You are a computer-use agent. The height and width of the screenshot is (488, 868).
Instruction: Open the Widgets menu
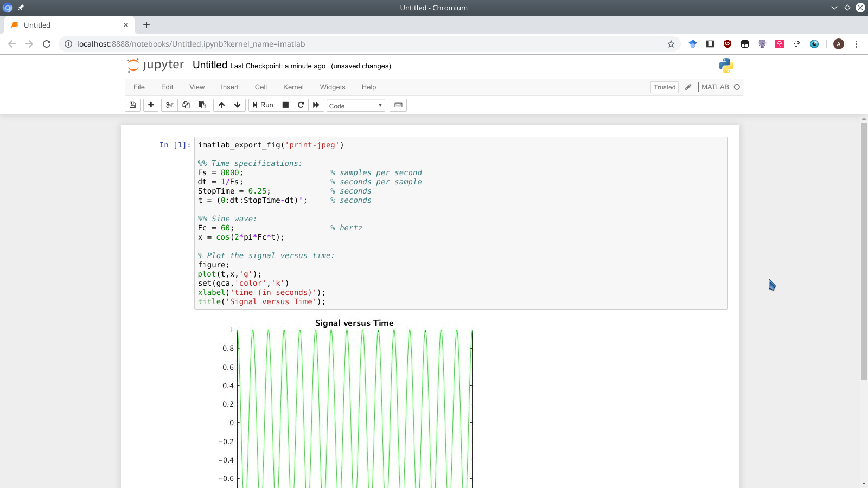click(332, 87)
